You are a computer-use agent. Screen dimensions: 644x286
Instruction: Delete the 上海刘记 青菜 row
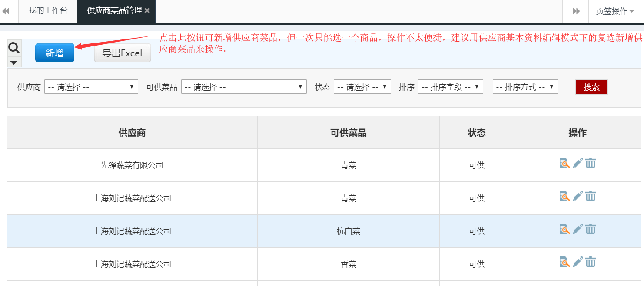click(590, 196)
